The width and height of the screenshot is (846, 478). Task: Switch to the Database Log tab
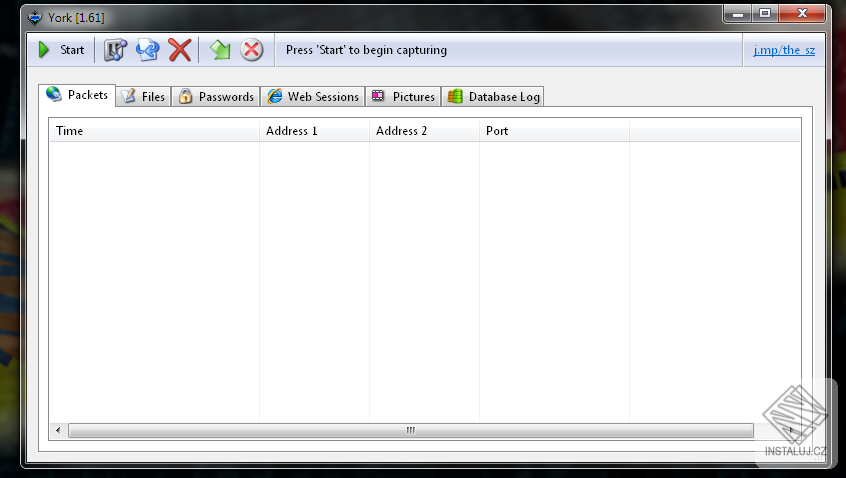point(493,97)
